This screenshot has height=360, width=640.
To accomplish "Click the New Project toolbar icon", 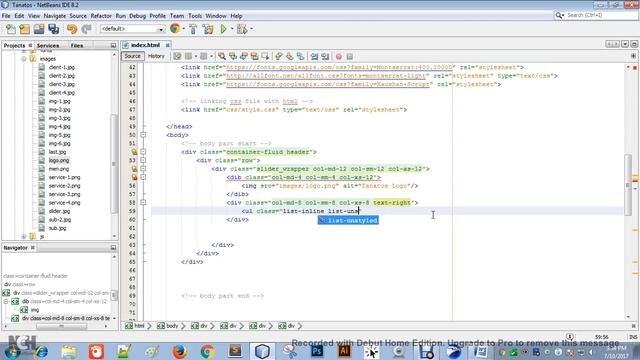I will point(24,29).
